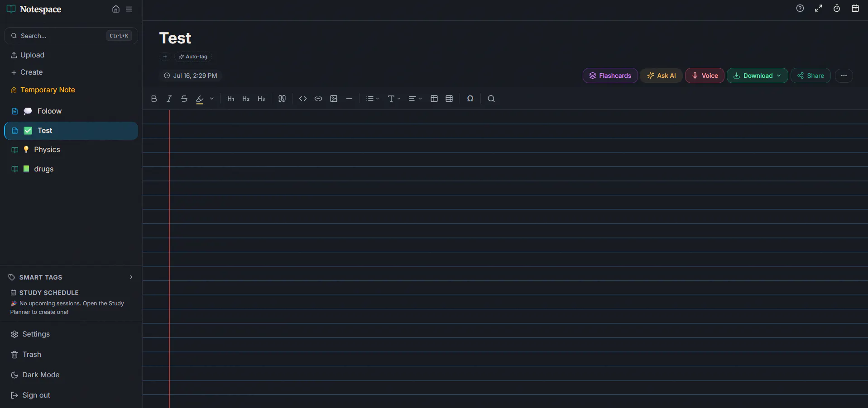This screenshot has width=868, height=408.
Task: Click the Share button
Action: tap(811, 76)
